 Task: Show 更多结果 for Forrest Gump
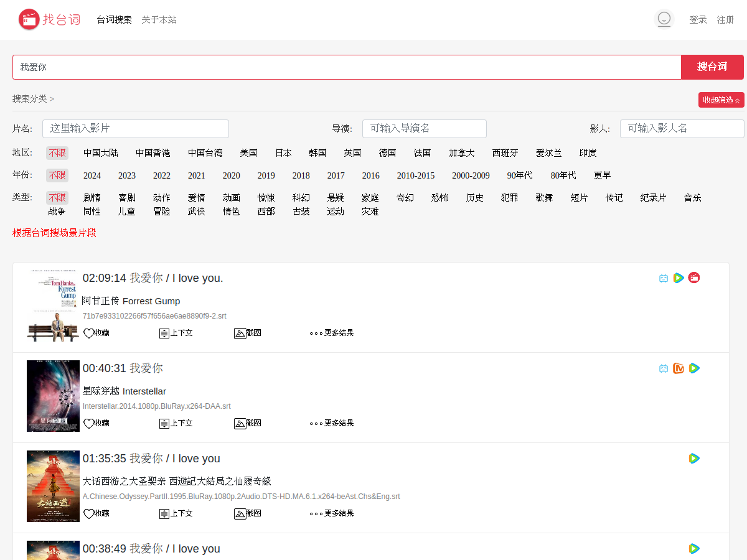pyautogui.click(x=332, y=333)
